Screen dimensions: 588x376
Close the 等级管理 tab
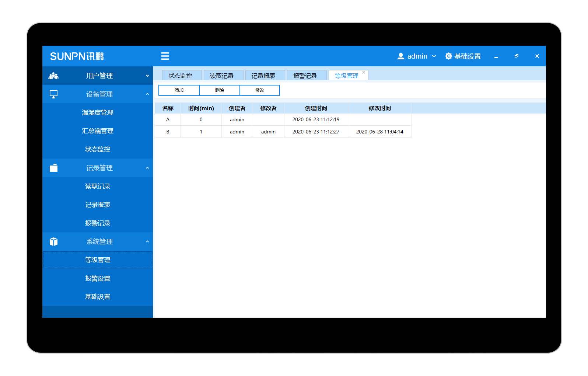(364, 72)
